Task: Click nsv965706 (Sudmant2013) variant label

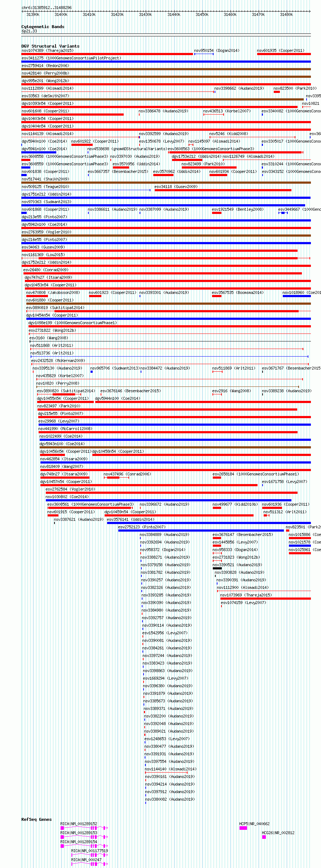Action: point(115,368)
